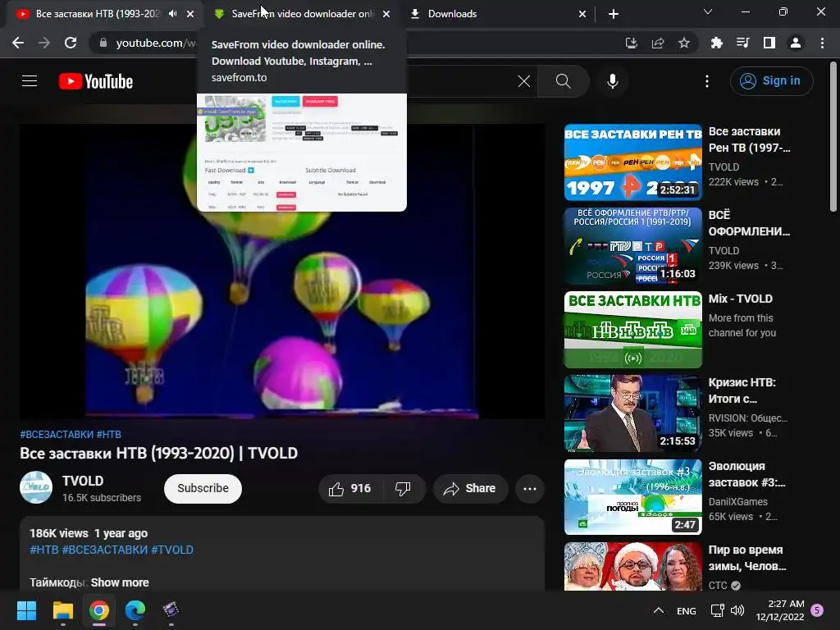Image resolution: width=840 pixels, height=630 pixels.
Task: Open the media control toolbar icon
Action: [x=743, y=43]
